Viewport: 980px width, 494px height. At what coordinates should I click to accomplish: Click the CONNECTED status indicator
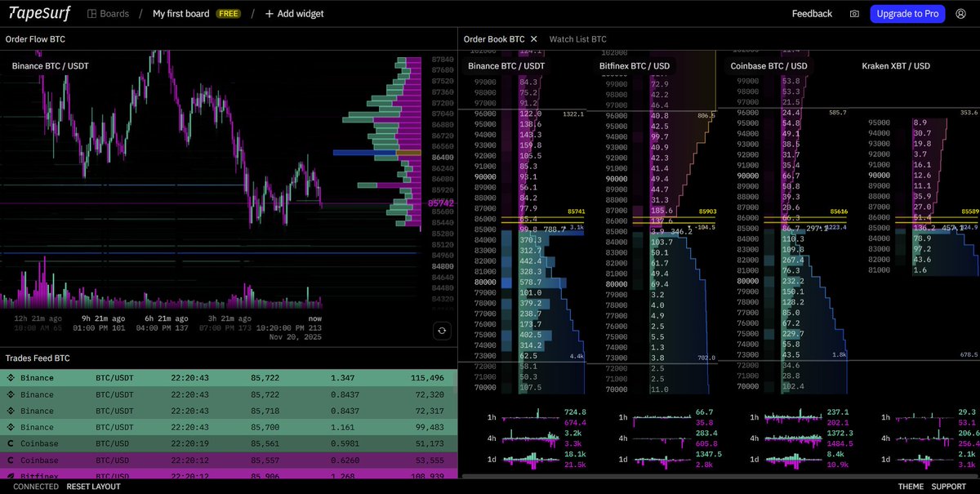point(36,487)
